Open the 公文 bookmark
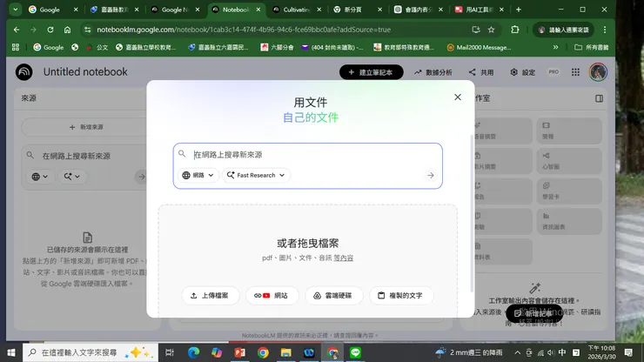Screen dimensions: 644x362 point(97,47)
